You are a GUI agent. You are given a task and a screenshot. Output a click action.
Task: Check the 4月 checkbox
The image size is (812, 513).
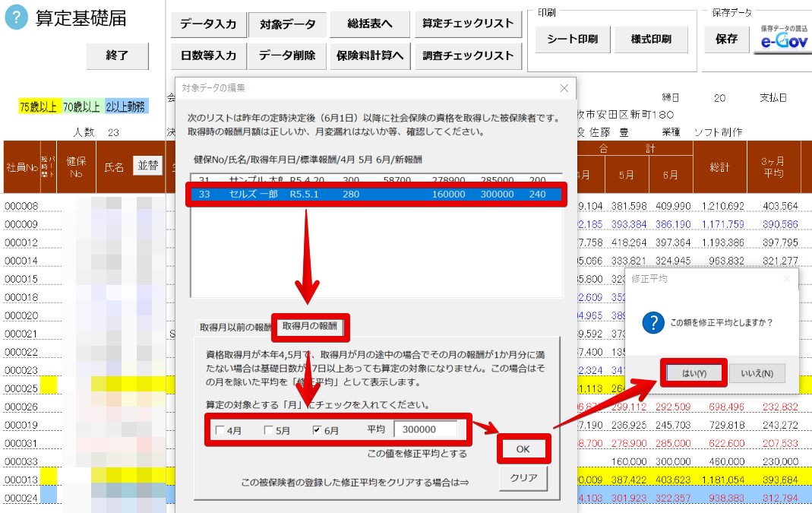click(x=220, y=430)
